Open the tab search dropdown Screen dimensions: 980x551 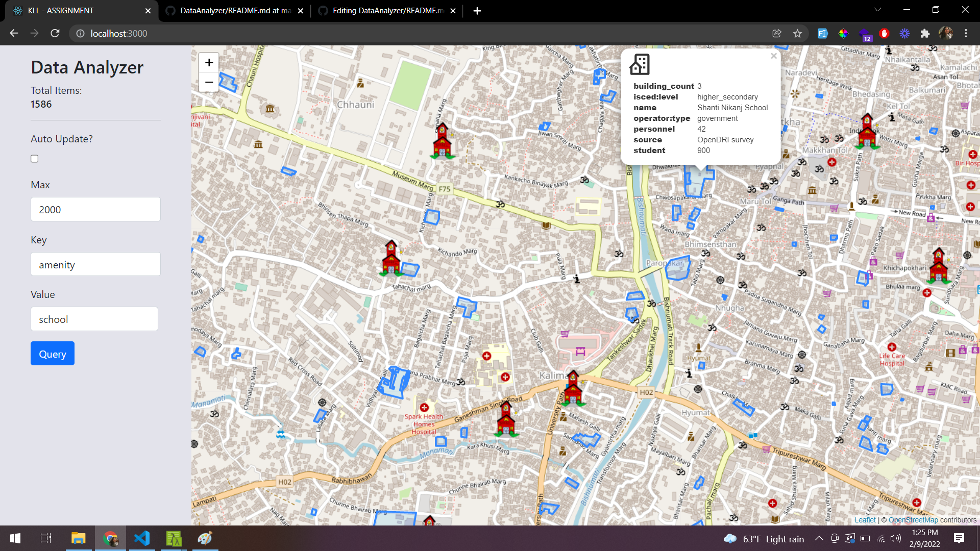pos(878,10)
